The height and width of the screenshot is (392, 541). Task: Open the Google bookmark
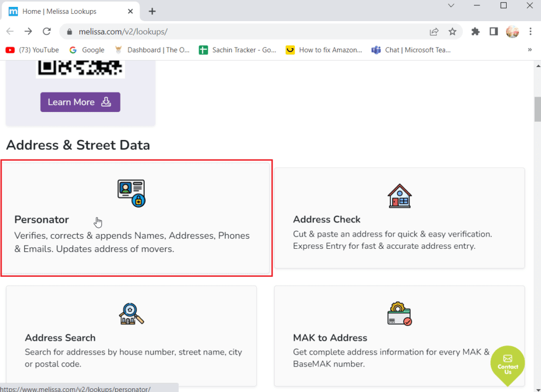coord(87,50)
